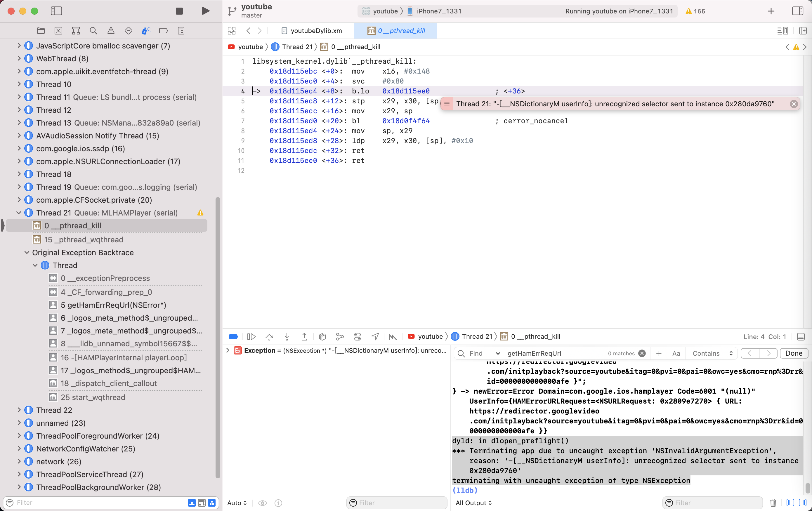Dismiss the Thread 21 error banner
812x511 pixels.
coord(794,104)
